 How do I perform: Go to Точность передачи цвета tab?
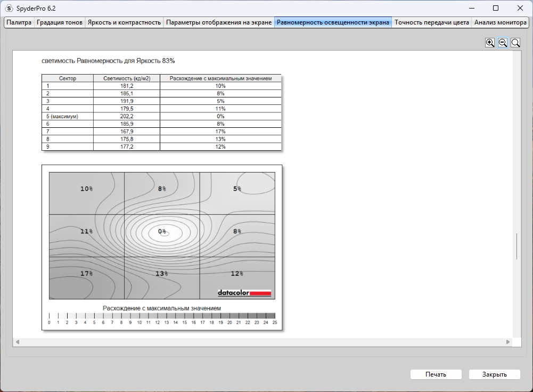[432, 22]
